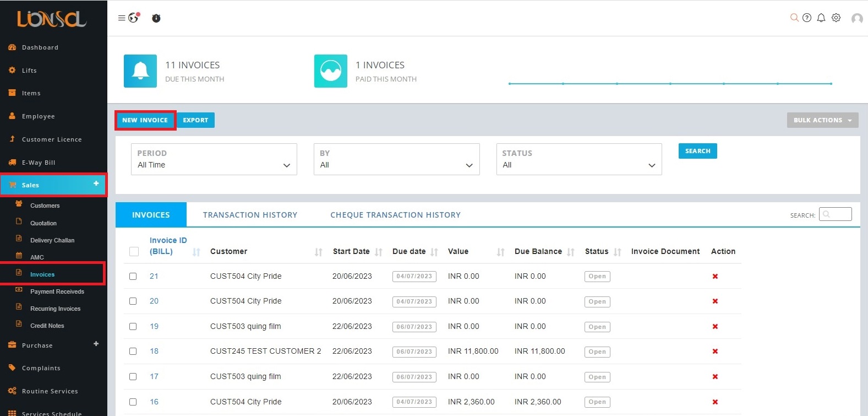Sort by Start Date column arrows
Screen dimensions: 868x416
379,252
